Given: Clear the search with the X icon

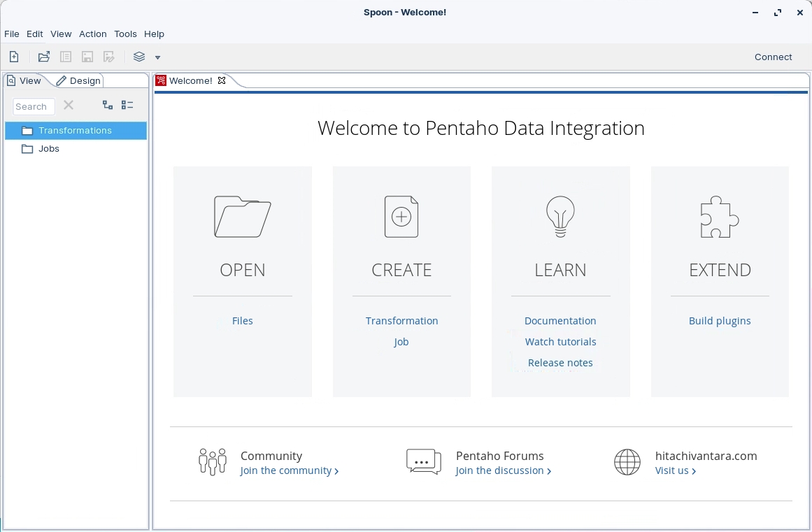Looking at the screenshot, I should tap(69, 106).
